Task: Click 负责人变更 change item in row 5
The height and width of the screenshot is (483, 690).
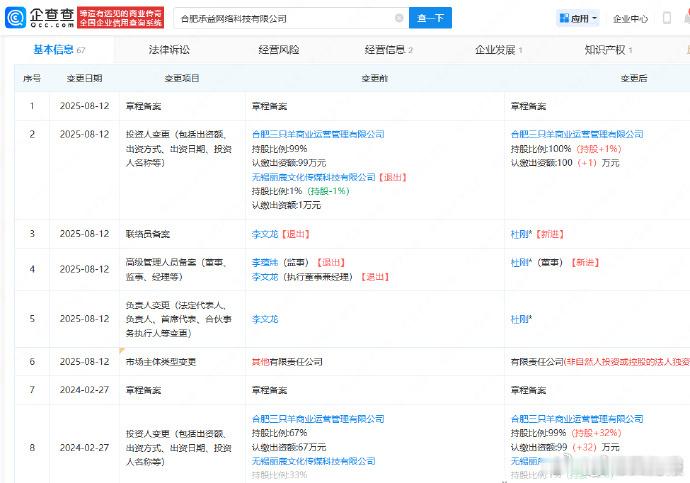Action: (178, 319)
